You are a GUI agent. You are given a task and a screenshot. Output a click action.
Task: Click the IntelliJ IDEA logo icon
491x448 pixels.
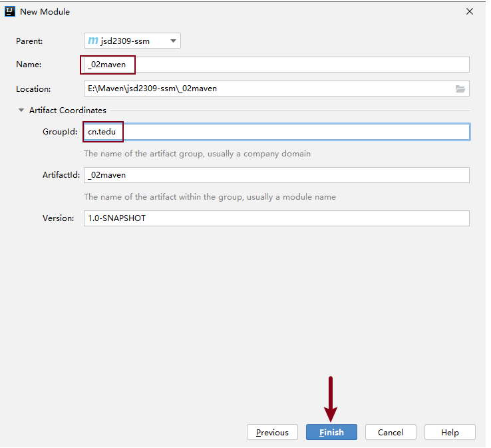point(10,11)
